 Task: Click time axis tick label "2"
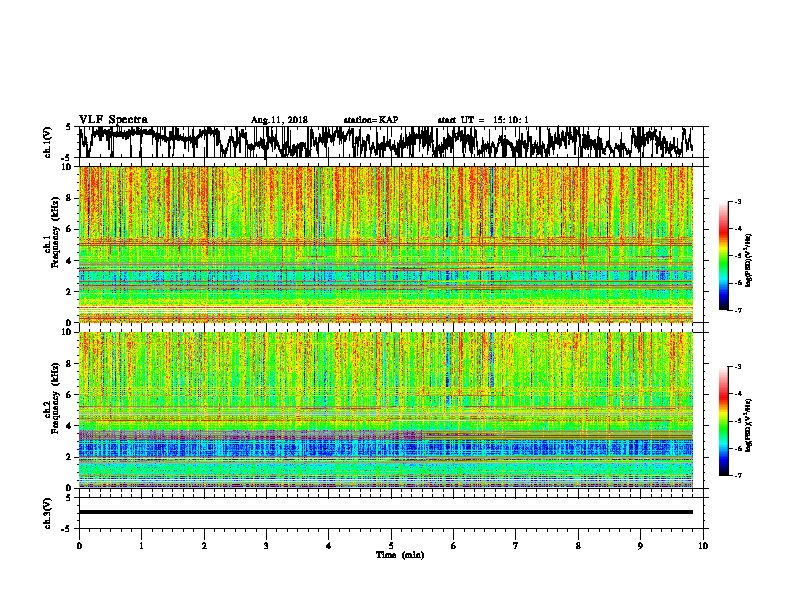click(204, 546)
